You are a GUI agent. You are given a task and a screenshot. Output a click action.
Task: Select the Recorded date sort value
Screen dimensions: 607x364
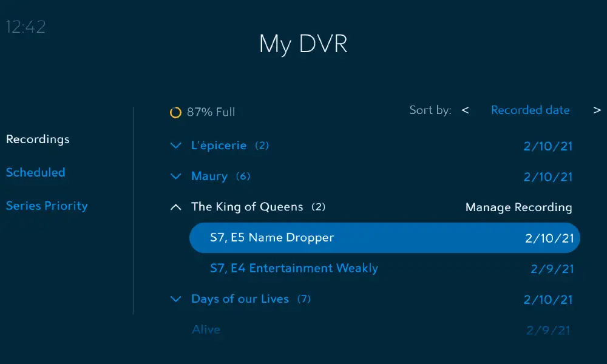coord(531,110)
